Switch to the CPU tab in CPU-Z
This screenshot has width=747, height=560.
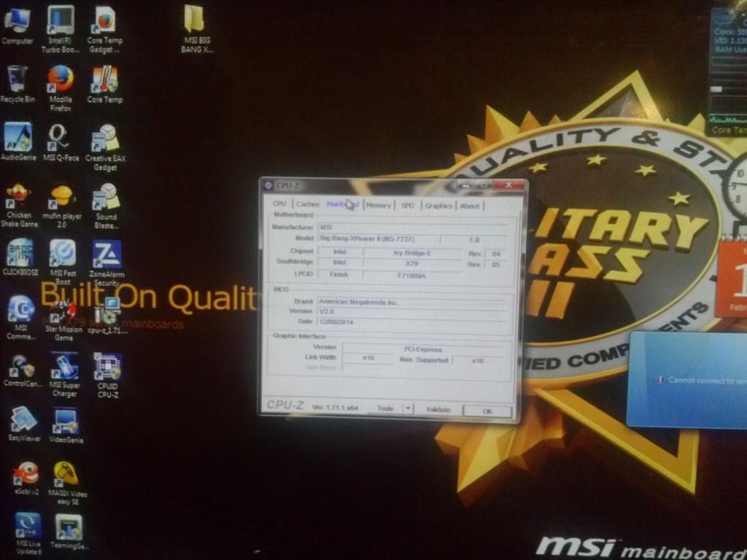pyautogui.click(x=279, y=203)
